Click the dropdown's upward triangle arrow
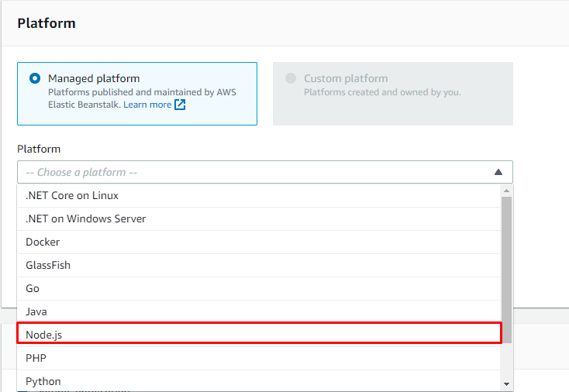 point(498,172)
